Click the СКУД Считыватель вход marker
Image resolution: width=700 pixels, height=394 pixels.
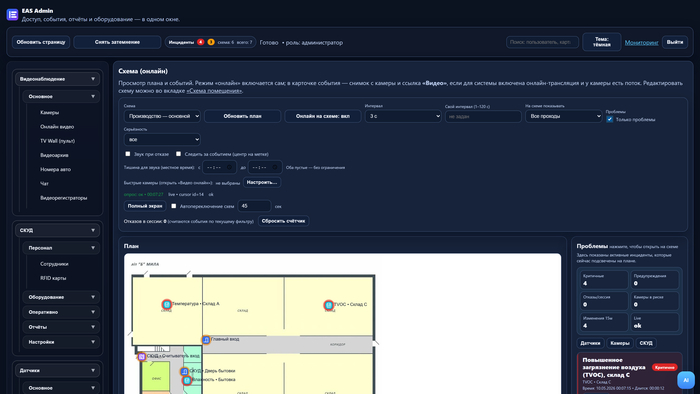(x=142, y=357)
